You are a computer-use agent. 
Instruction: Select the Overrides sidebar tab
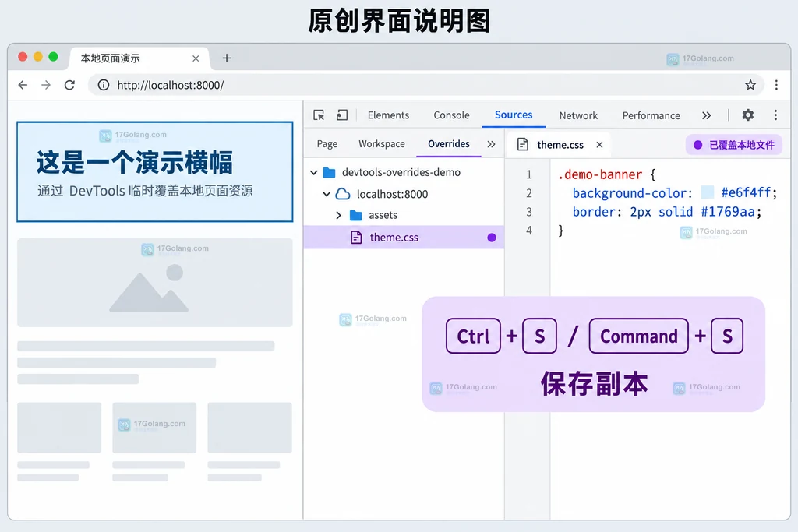[x=448, y=144]
